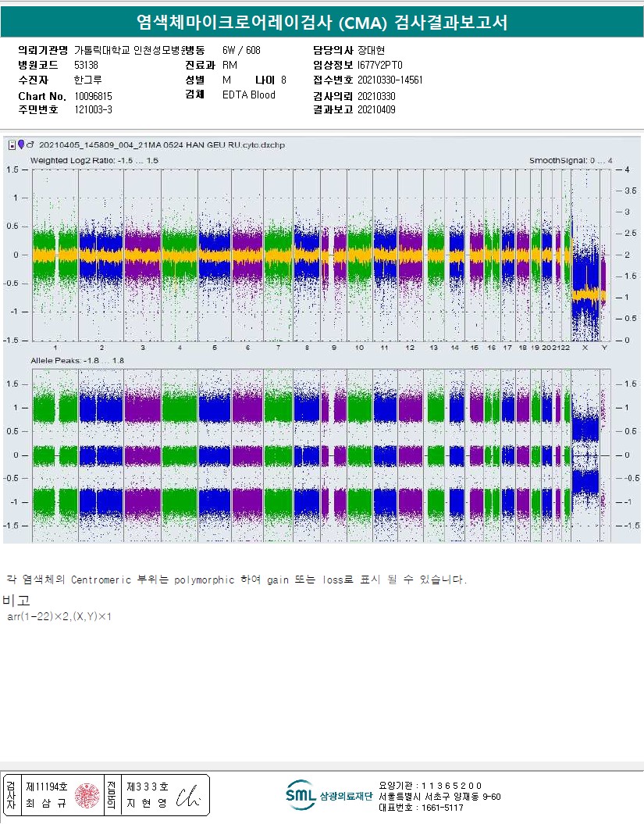Click chromosome 7 label under the log2 chart
The height and width of the screenshot is (824, 644).
(279, 348)
